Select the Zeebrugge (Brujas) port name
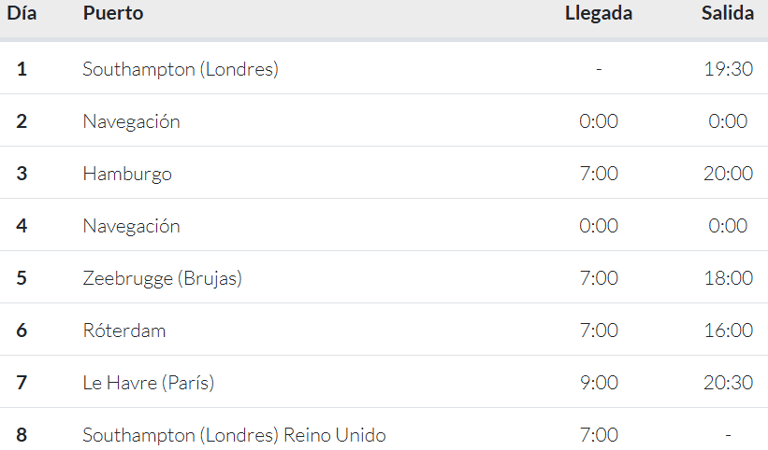Screen dimensions: 768x450 tap(162, 278)
